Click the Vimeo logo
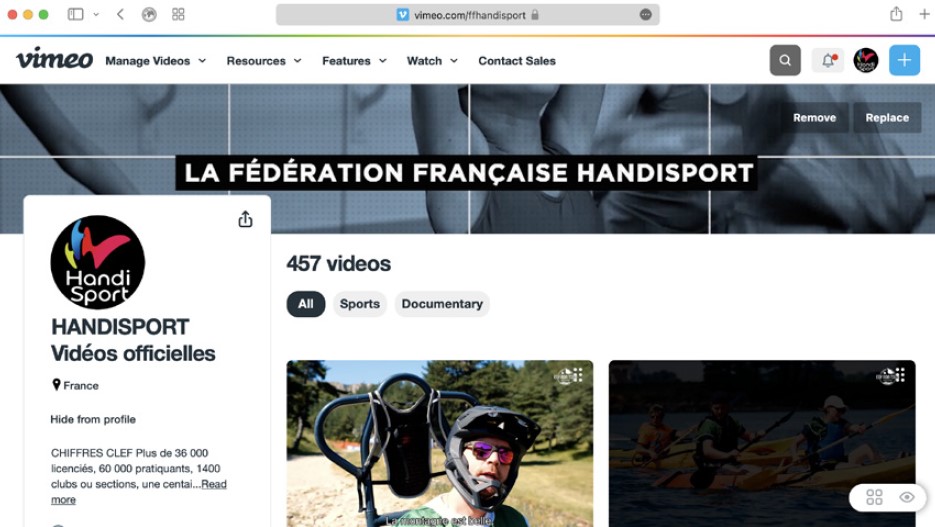The height and width of the screenshot is (527, 935). click(54, 59)
